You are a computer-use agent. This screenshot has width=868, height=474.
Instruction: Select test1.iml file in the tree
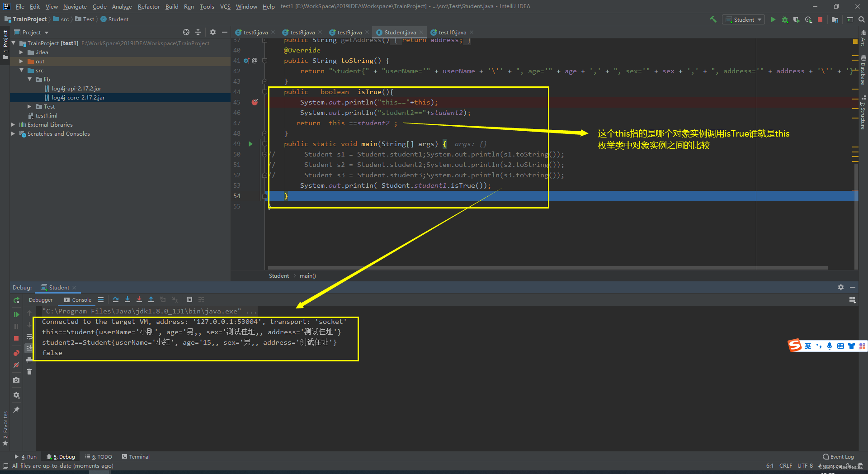(x=46, y=116)
